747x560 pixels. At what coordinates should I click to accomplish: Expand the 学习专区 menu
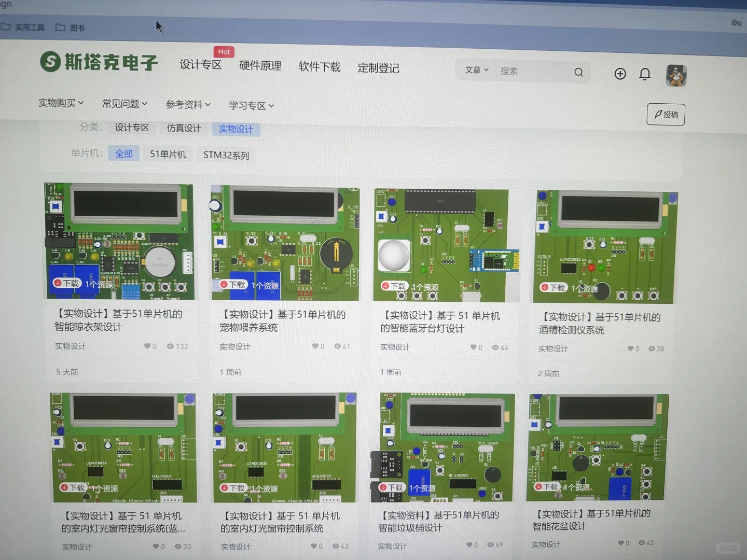pyautogui.click(x=252, y=105)
